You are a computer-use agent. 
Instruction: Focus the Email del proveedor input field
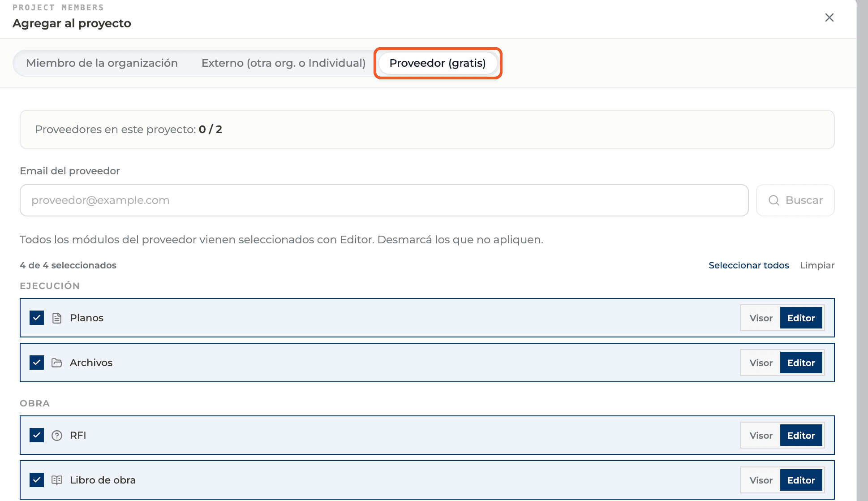click(384, 200)
